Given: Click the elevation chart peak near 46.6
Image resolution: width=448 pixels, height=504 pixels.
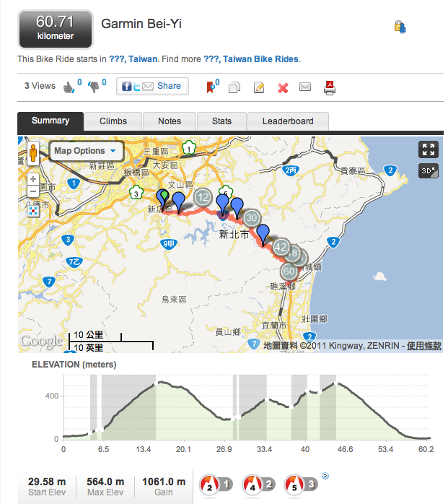Looking at the screenshot, I should [x=336, y=383].
